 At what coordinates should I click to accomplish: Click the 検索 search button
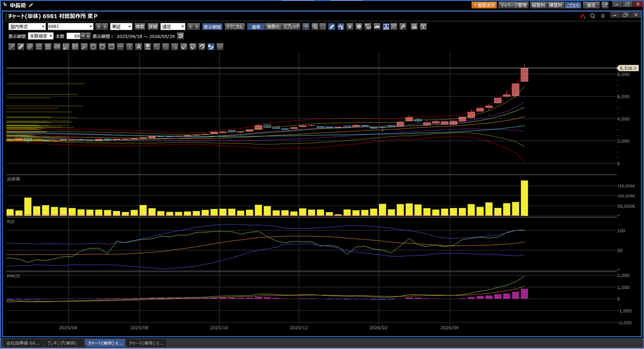(x=140, y=26)
